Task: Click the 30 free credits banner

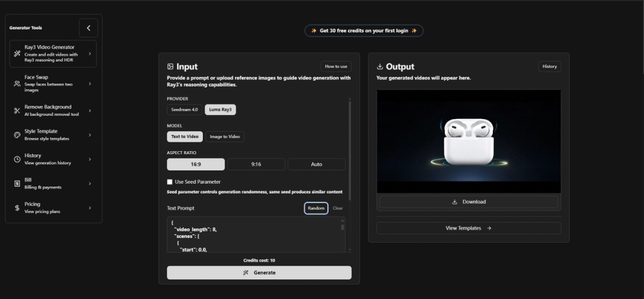Action: click(364, 31)
